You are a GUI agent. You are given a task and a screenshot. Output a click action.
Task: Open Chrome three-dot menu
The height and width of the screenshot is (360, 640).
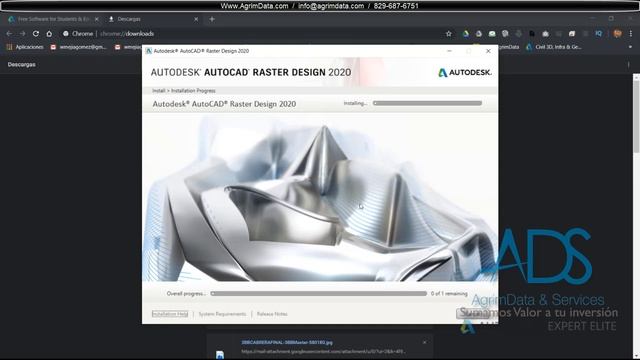(631, 34)
